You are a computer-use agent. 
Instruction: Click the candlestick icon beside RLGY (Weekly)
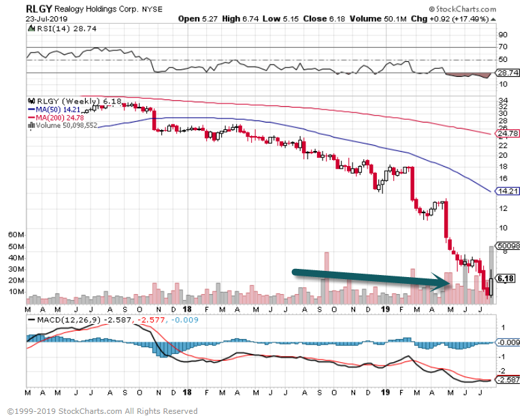[x=32, y=101]
